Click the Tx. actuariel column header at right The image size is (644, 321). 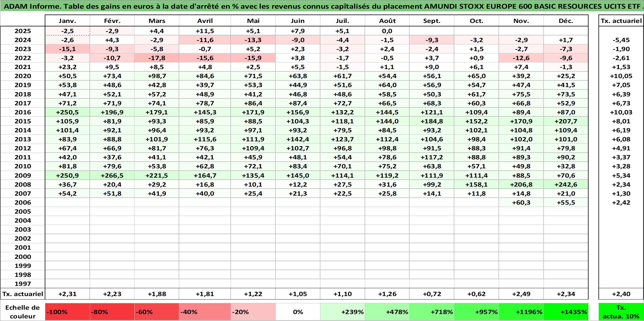[621, 21]
